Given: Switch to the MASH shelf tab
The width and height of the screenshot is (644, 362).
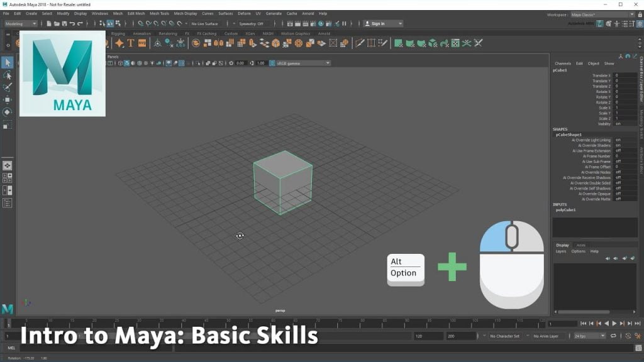Looking at the screenshot, I should 268,34.
